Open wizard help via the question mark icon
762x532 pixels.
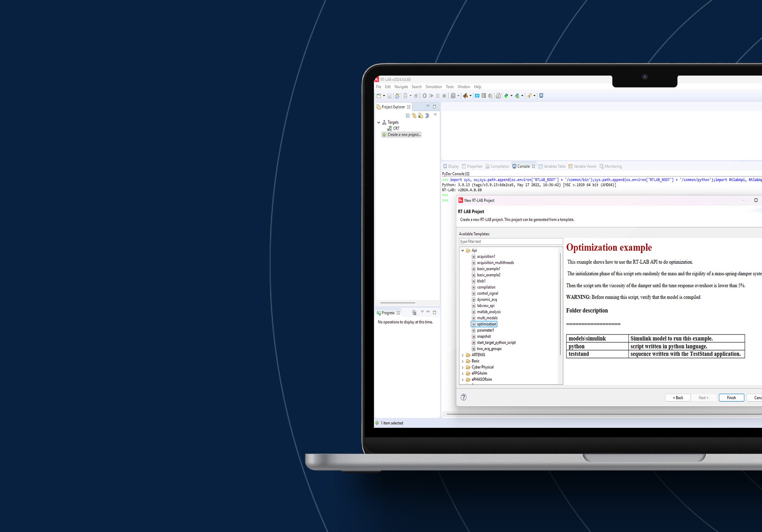464,397
